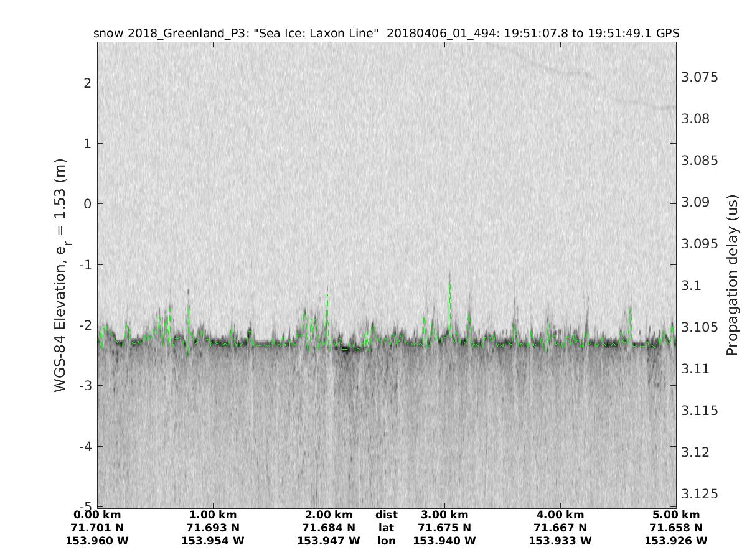Viewport: 747px width, 560px height.
Task: Click the '71.684 N' latitude label
Action: click(x=329, y=528)
